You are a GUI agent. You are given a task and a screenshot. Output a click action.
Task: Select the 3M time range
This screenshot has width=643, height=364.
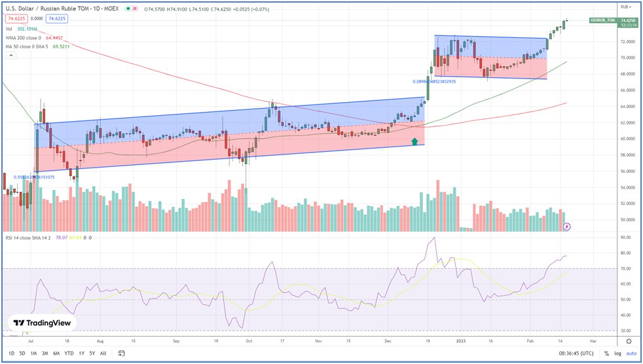click(45, 354)
